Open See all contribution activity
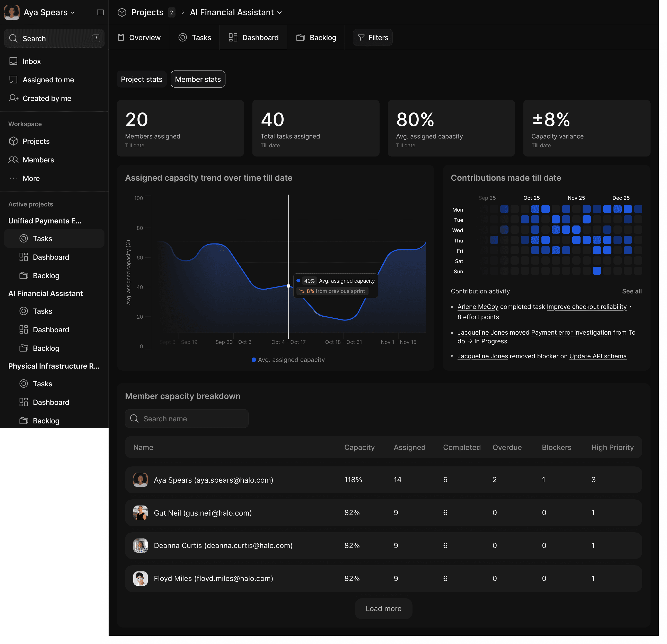The height and width of the screenshot is (644, 667). (631, 291)
